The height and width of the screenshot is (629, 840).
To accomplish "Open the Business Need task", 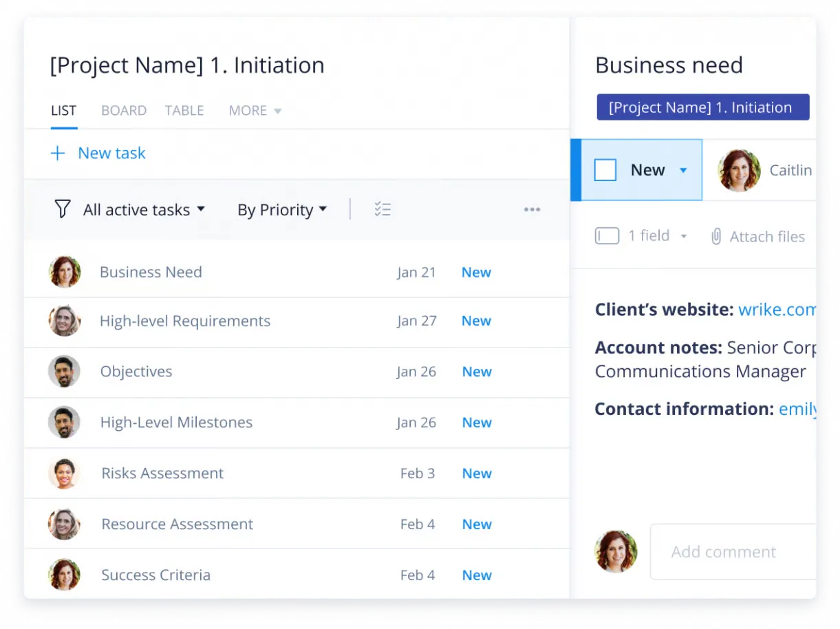I will pos(151,272).
